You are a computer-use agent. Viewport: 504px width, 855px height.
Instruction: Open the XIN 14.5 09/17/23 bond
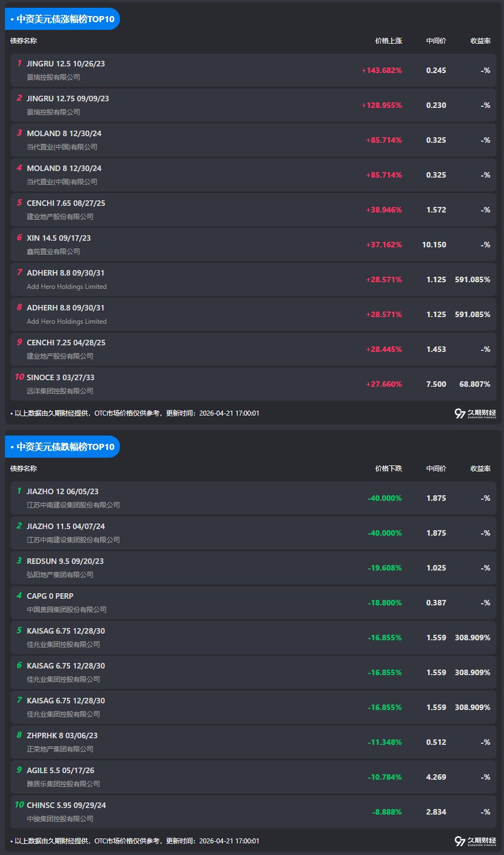(x=59, y=238)
